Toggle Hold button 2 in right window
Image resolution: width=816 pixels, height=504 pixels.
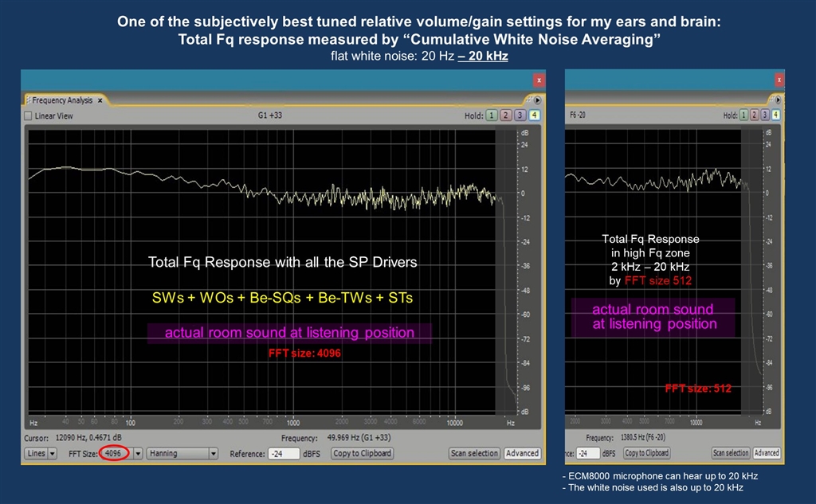point(755,115)
